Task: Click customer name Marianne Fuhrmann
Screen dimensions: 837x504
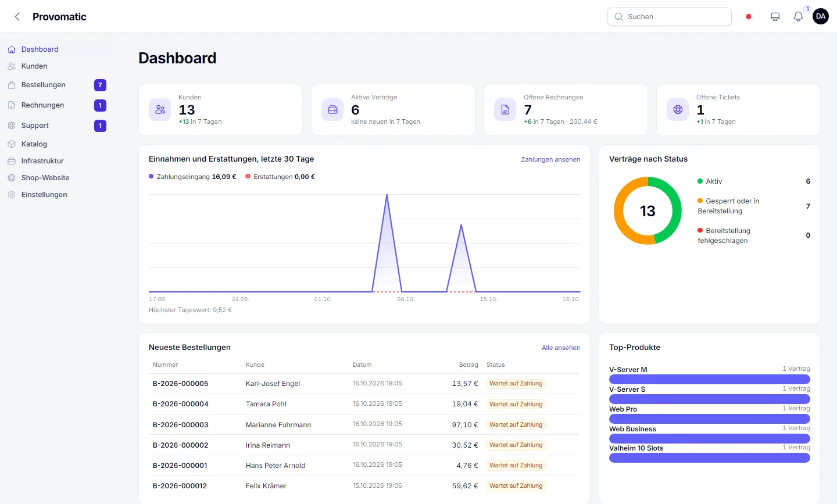Action: [278, 425]
